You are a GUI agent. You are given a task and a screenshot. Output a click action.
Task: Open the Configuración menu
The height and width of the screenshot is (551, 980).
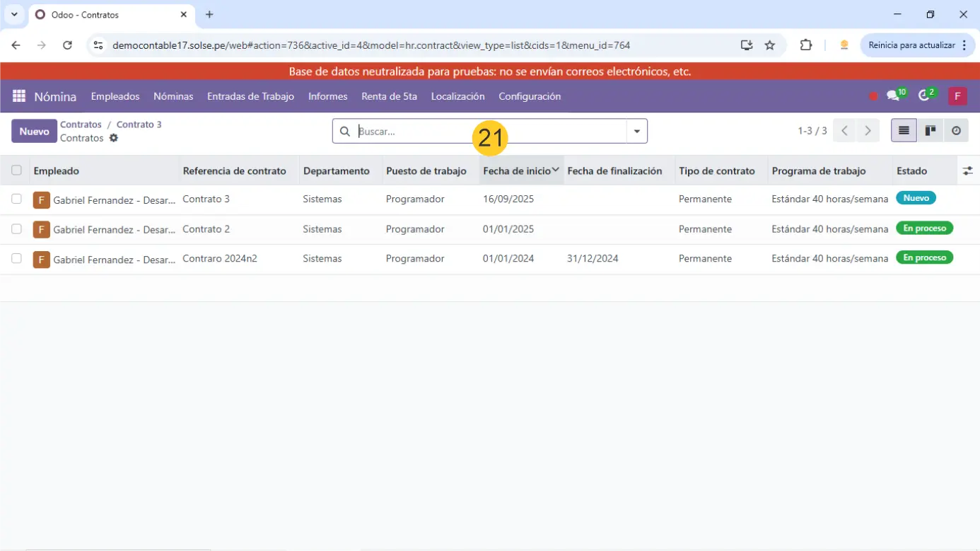(x=529, y=96)
